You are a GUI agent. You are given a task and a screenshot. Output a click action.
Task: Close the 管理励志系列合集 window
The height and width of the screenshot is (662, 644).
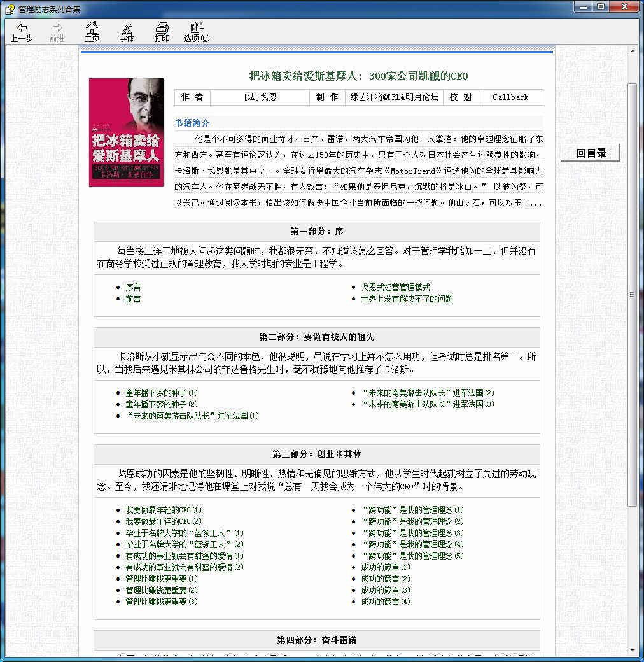point(625,6)
